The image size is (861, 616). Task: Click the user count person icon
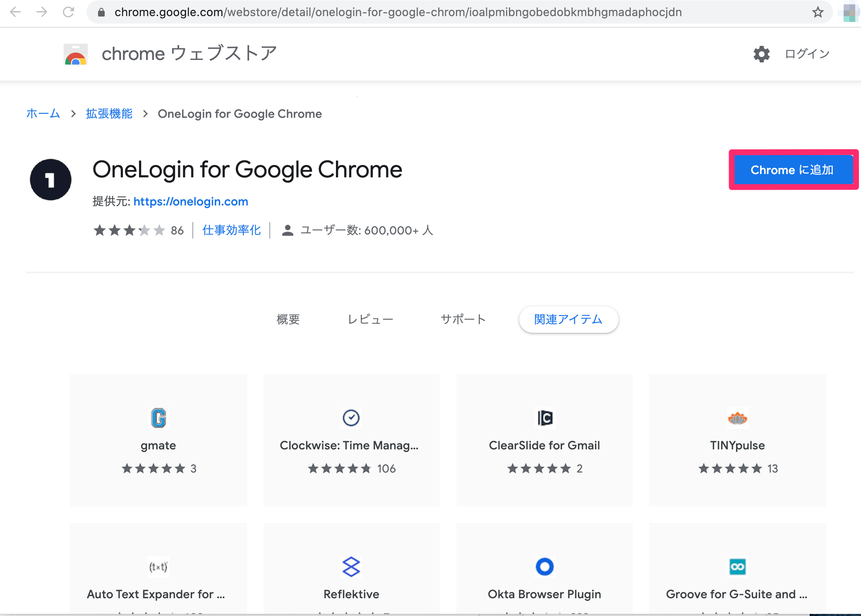pyautogui.click(x=288, y=230)
